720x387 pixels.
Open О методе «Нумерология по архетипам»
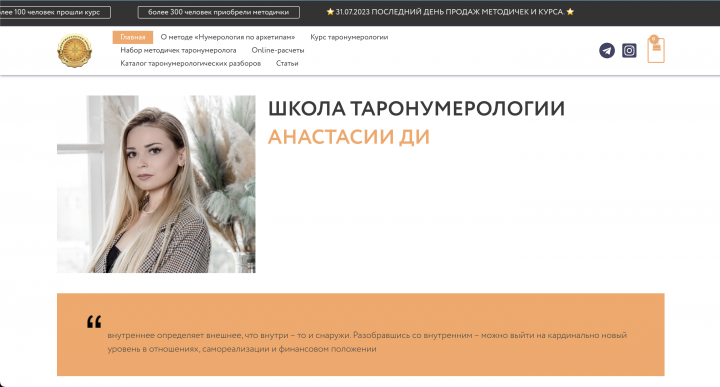pyautogui.click(x=228, y=37)
